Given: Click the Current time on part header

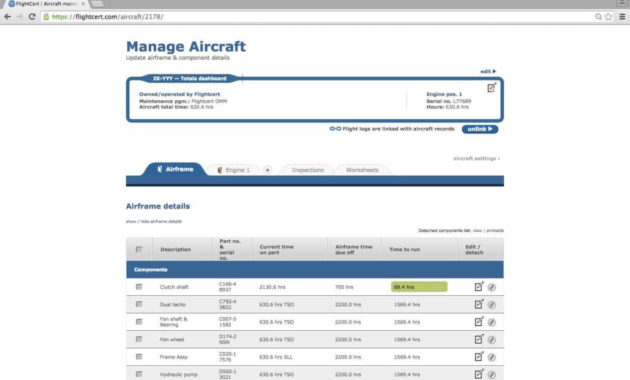Looking at the screenshot, I should [x=276, y=249].
